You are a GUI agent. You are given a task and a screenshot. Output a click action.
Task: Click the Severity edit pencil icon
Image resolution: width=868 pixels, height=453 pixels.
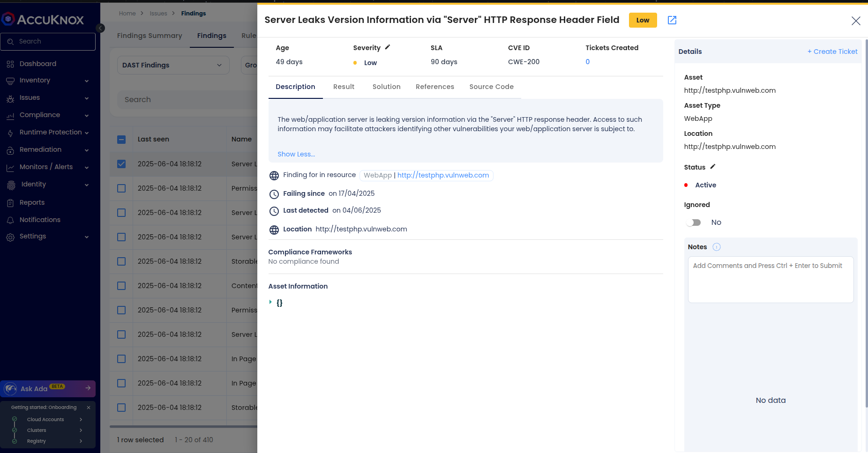pyautogui.click(x=388, y=47)
